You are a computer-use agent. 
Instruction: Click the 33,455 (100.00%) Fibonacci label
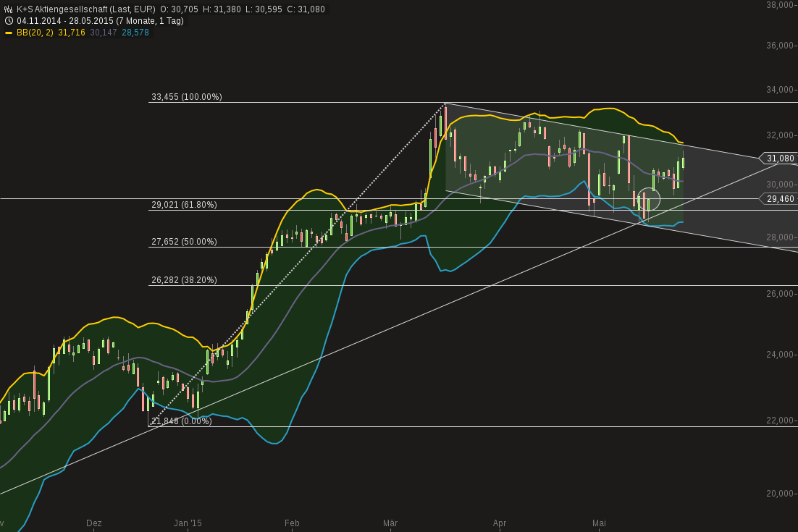tap(187, 97)
